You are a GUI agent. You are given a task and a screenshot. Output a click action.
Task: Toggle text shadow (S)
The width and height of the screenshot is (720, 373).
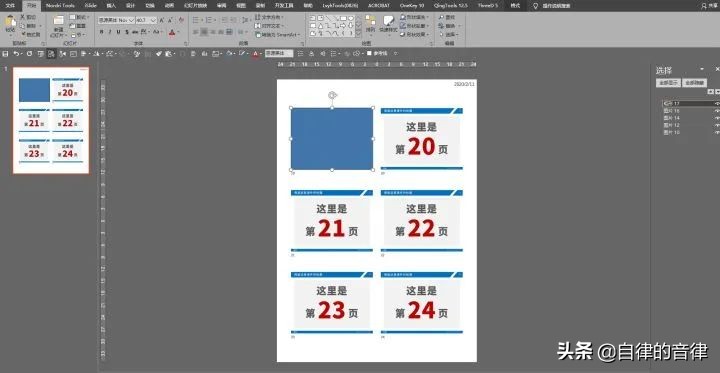click(x=126, y=32)
